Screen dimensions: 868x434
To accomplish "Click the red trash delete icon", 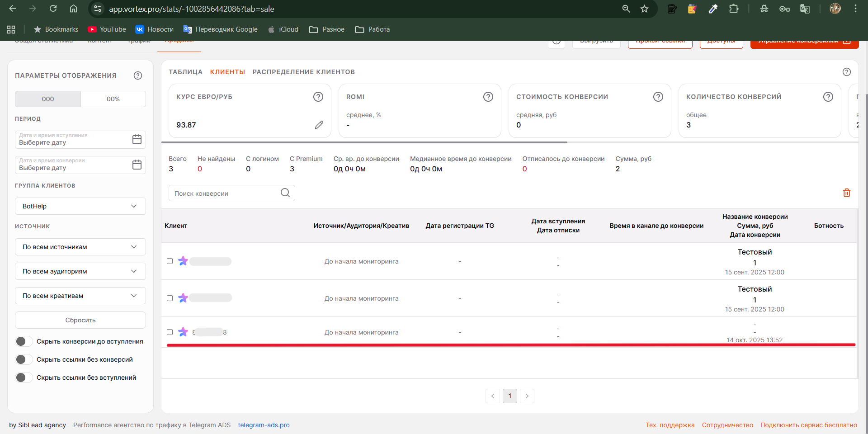I will click(x=846, y=193).
